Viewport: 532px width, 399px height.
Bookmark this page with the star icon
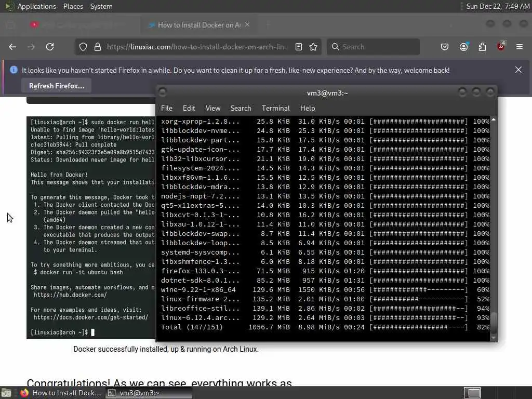(x=313, y=47)
